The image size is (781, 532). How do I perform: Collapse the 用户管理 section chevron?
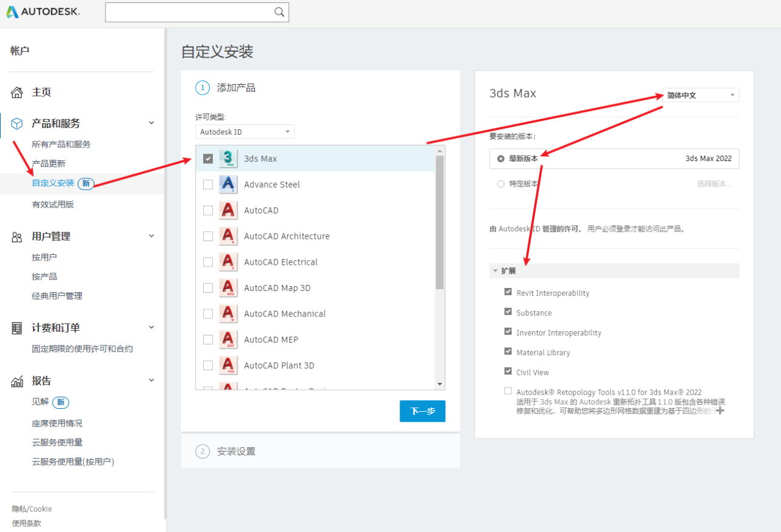coord(152,236)
